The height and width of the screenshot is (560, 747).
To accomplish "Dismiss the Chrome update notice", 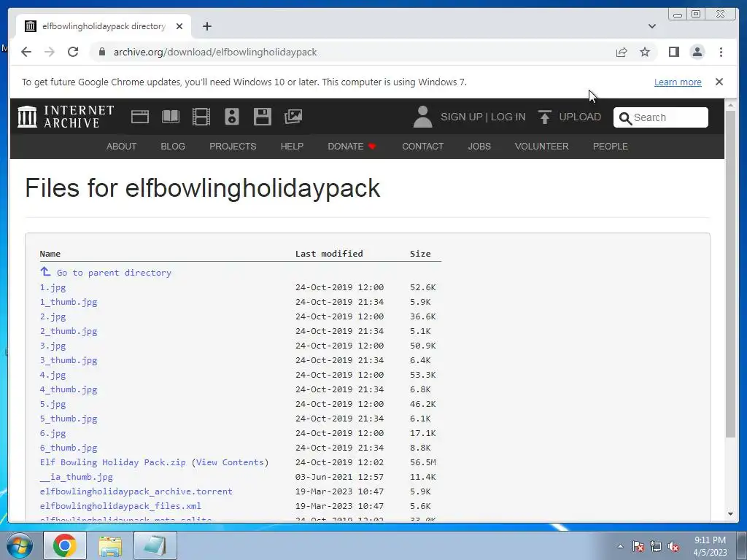I will tap(719, 82).
